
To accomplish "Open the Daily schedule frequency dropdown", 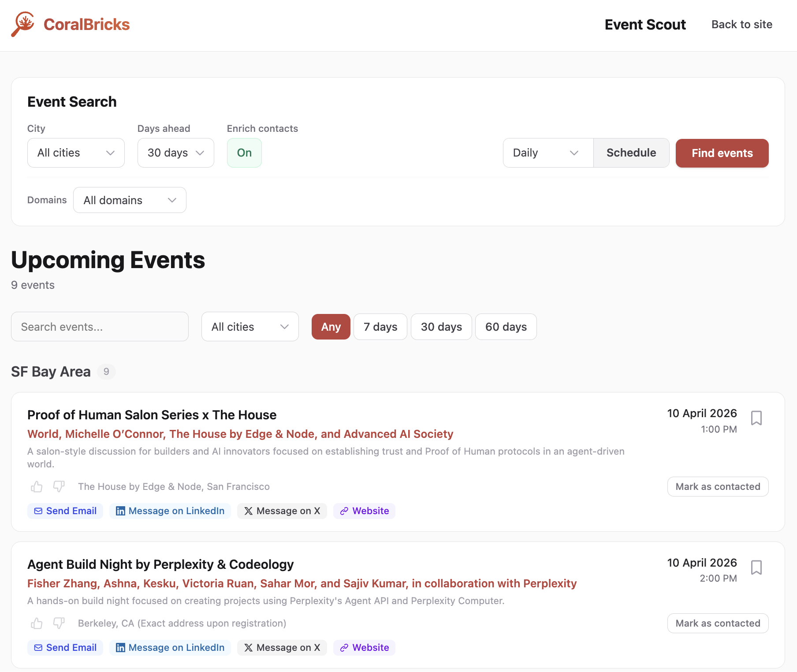I will 547,153.
